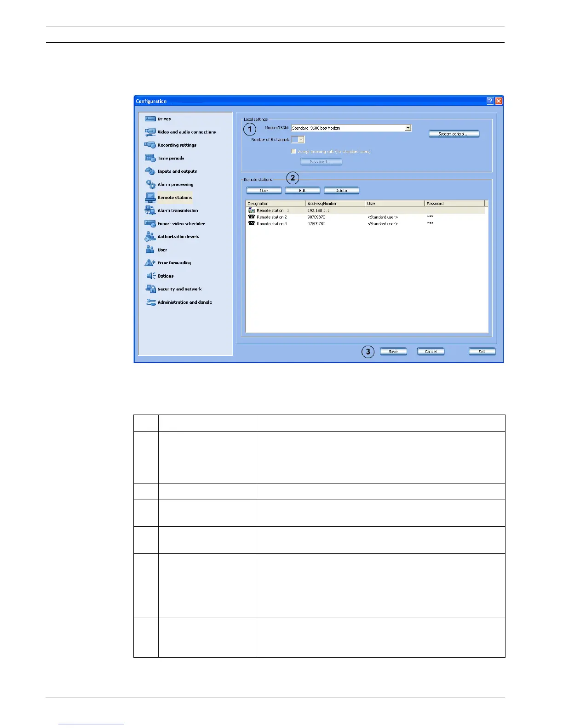Click the Exit button
The height and width of the screenshot is (728, 563).
[x=482, y=352]
